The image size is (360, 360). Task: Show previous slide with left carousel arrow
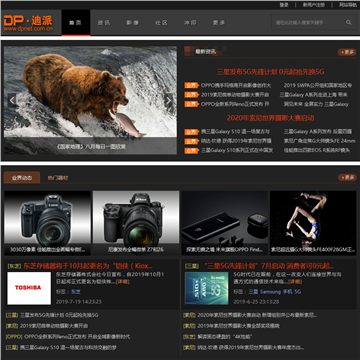(12, 100)
